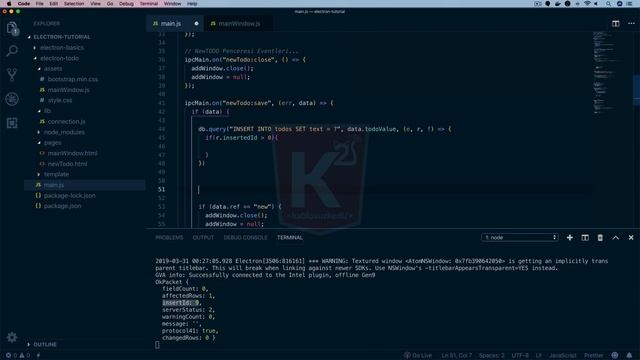Select the TERMINAL panel tab
The image size is (640, 360).
tap(290, 238)
